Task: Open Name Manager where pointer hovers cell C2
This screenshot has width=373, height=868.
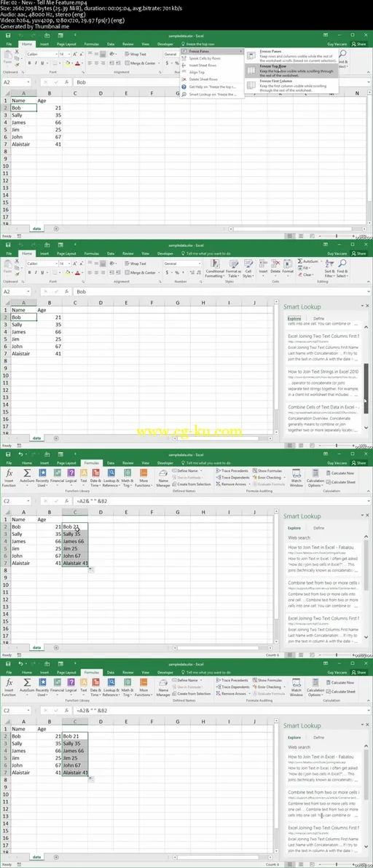Action: 162,478
